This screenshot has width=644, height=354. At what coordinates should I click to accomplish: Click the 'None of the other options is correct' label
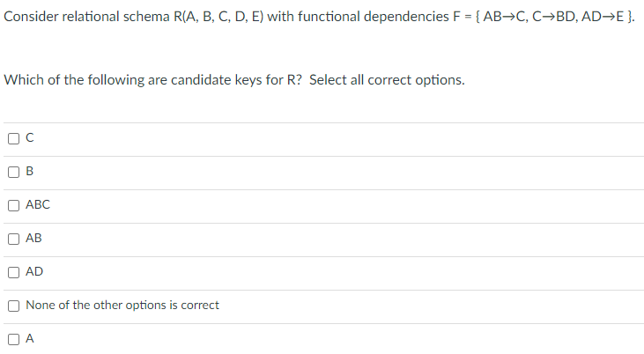click(x=122, y=306)
